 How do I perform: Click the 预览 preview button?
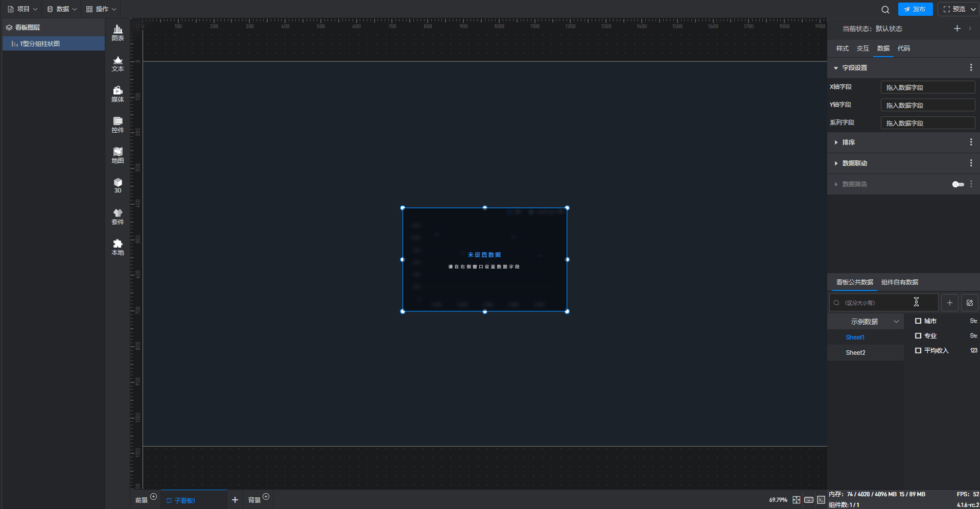coord(954,9)
